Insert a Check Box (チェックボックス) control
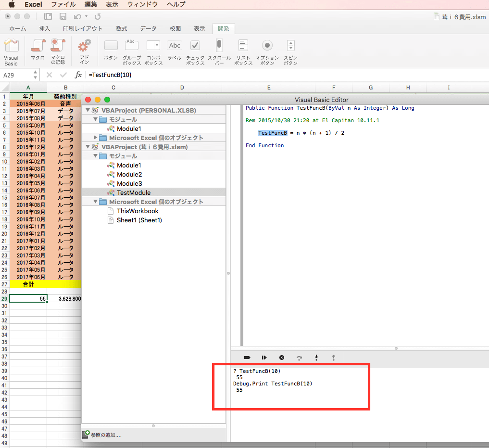The height and width of the screenshot is (448, 489). (x=195, y=46)
